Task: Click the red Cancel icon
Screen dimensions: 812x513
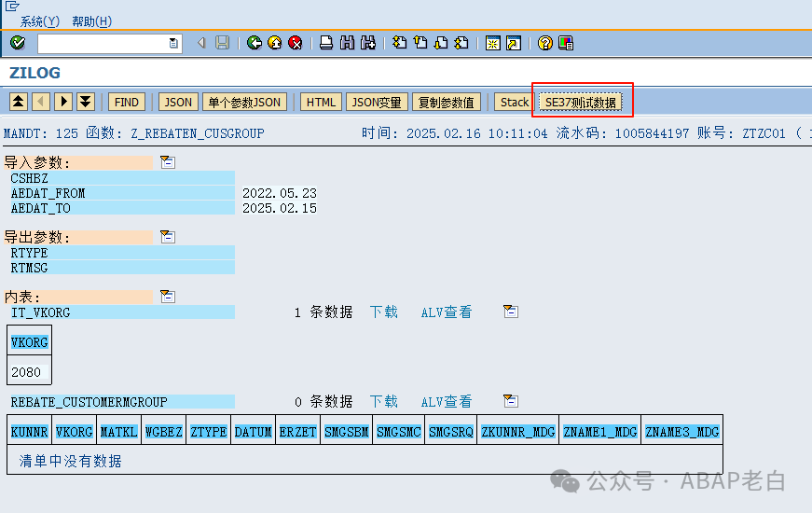Action: 296,43
